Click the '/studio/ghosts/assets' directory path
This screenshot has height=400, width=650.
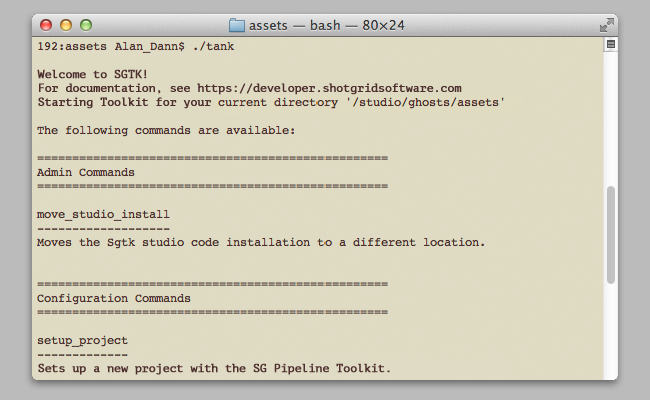pyautogui.click(x=426, y=102)
